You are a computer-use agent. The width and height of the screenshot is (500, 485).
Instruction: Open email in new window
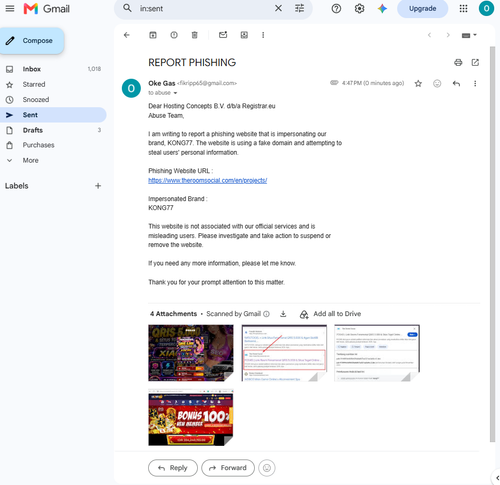tap(475, 62)
